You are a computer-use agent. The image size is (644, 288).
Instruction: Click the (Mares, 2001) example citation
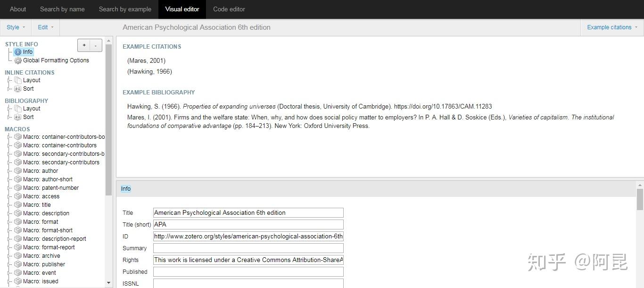tap(146, 60)
